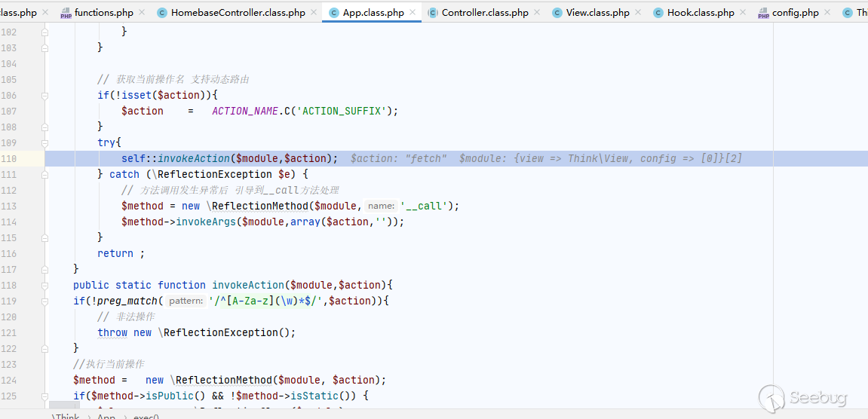
Task: Click line number 124 in gutter
Action: (x=8, y=381)
